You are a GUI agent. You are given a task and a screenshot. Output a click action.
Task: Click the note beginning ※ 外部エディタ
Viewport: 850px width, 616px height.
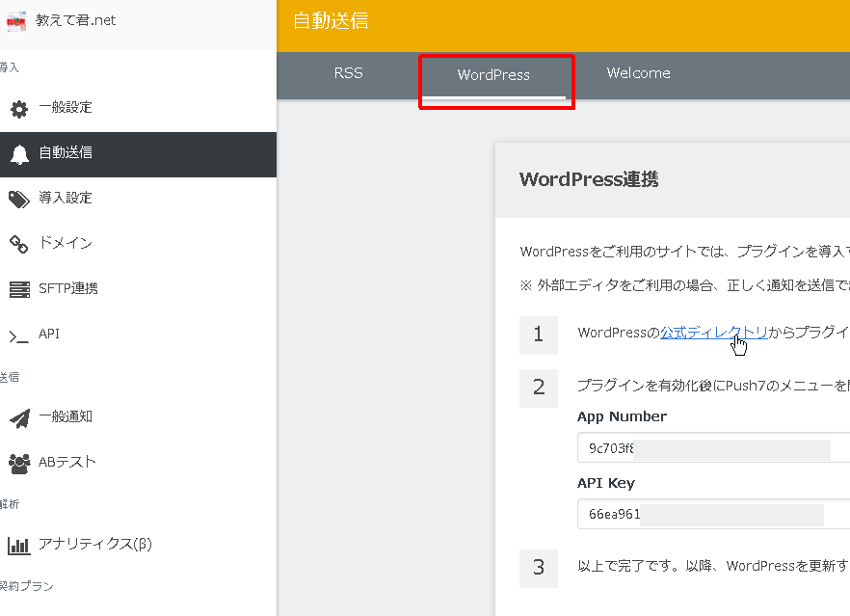point(684,285)
